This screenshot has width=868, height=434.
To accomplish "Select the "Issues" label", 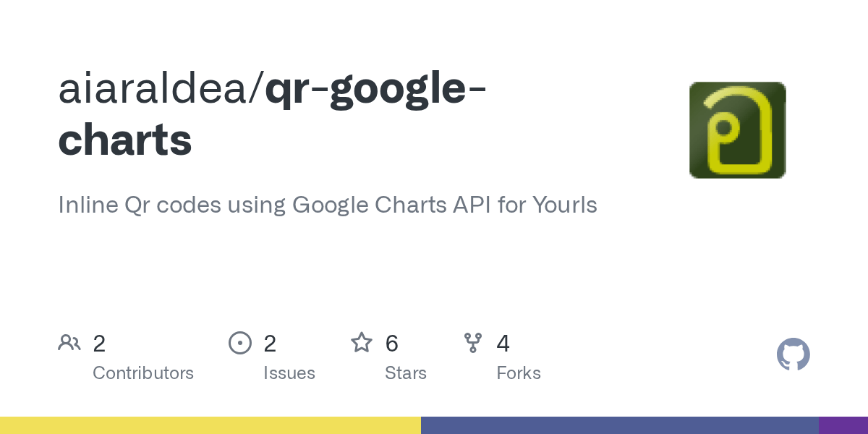I will (289, 373).
